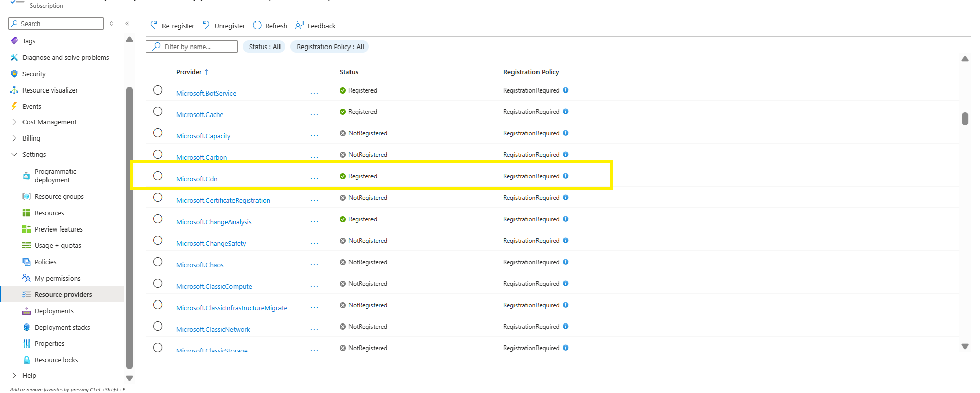Collapse the sidebar menu panel

pos(127,24)
